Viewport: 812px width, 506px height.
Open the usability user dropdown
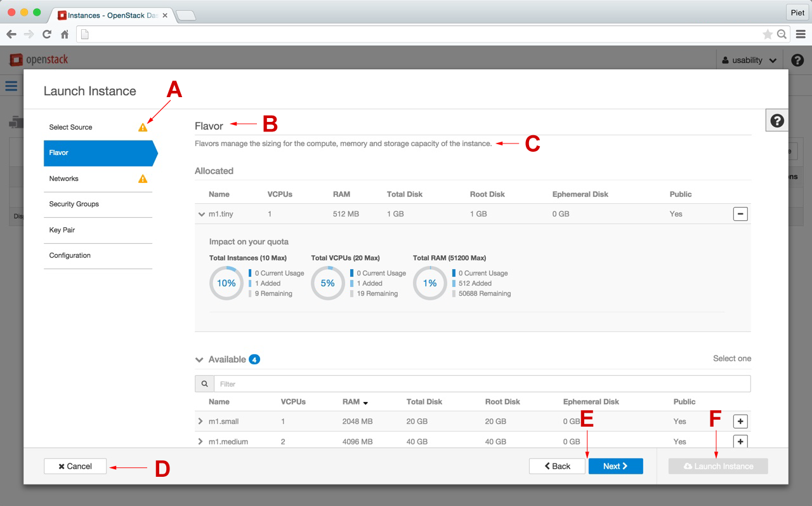(749, 60)
